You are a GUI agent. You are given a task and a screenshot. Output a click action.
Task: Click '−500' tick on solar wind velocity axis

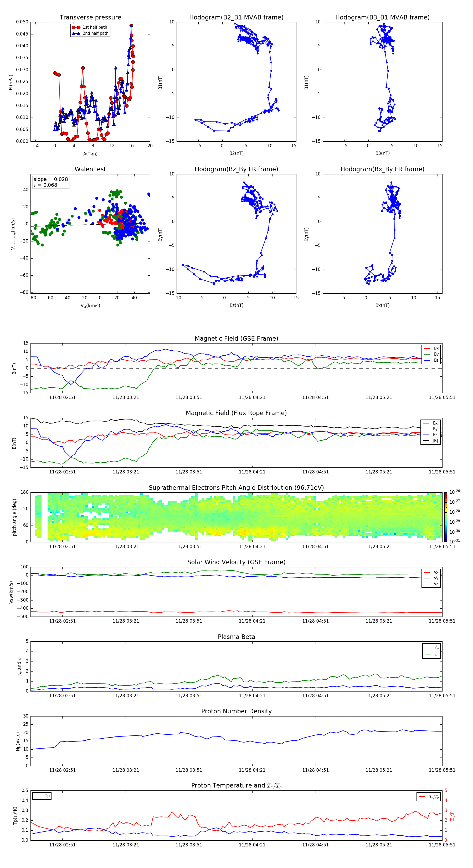pos(23,617)
